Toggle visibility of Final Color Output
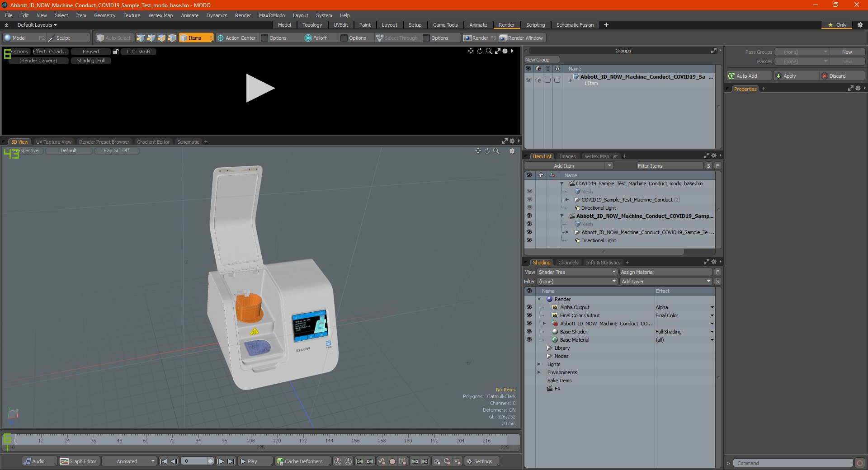 (529, 315)
